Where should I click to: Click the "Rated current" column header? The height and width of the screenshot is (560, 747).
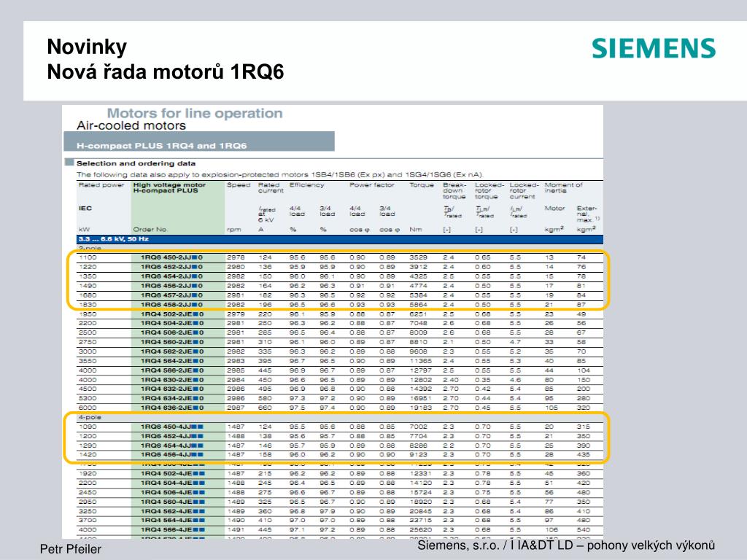(x=271, y=187)
